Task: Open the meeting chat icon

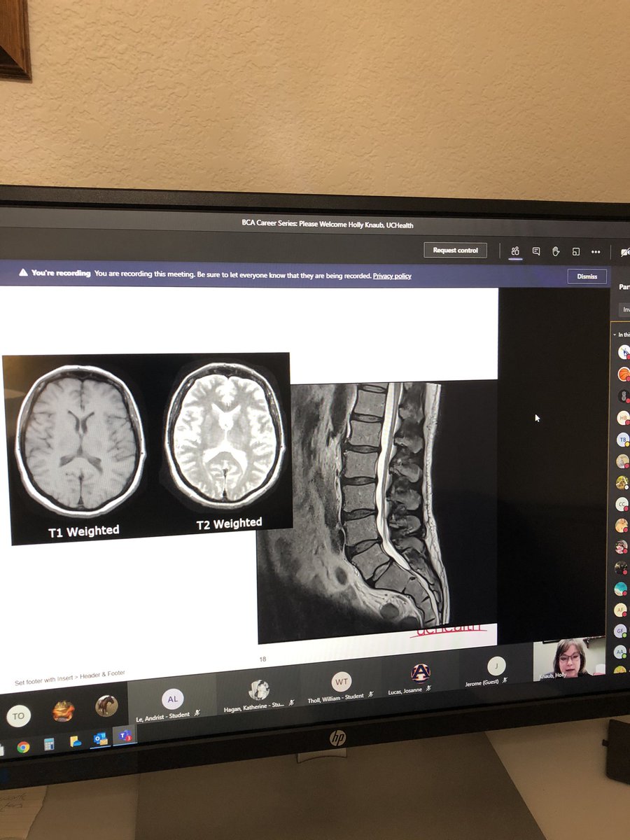Action: point(535,251)
